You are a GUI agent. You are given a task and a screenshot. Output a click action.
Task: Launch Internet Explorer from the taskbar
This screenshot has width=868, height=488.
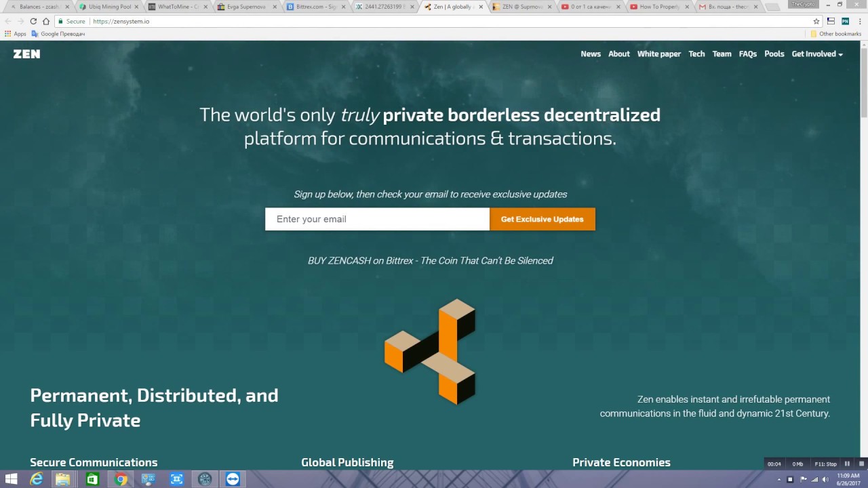[x=37, y=479]
